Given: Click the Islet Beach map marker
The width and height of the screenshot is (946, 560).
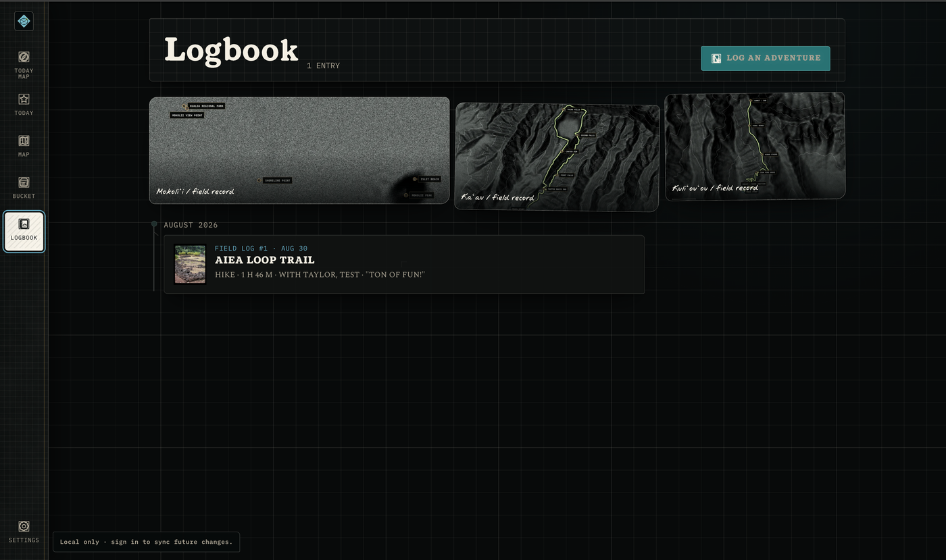Looking at the screenshot, I should pos(415,179).
